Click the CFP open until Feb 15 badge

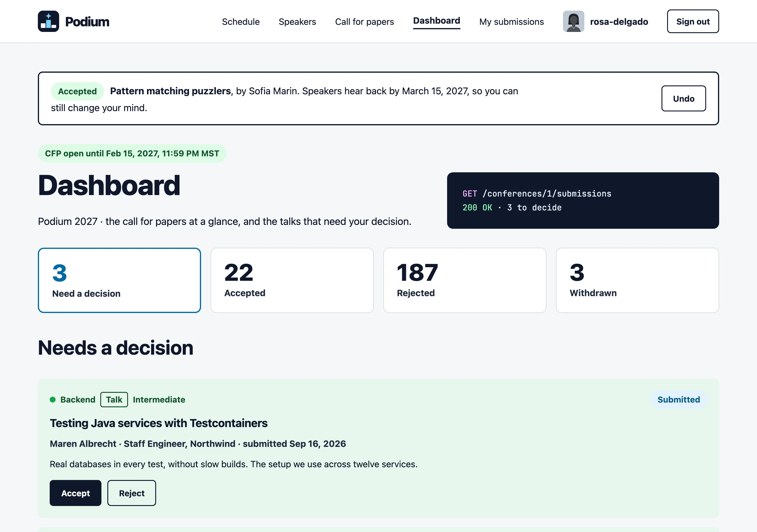click(132, 153)
